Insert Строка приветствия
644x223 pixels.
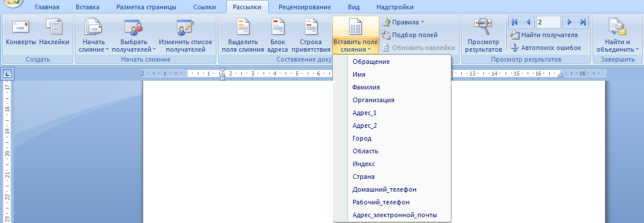pyautogui.click(x=311, y=35)
